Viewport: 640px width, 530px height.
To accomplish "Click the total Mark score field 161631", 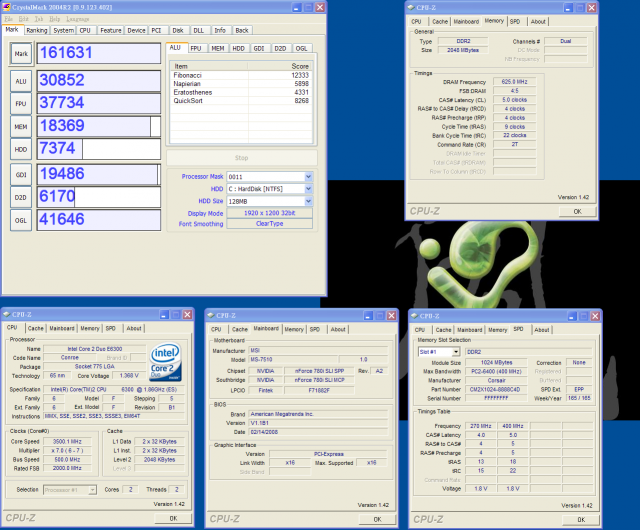I will (99, 53).
